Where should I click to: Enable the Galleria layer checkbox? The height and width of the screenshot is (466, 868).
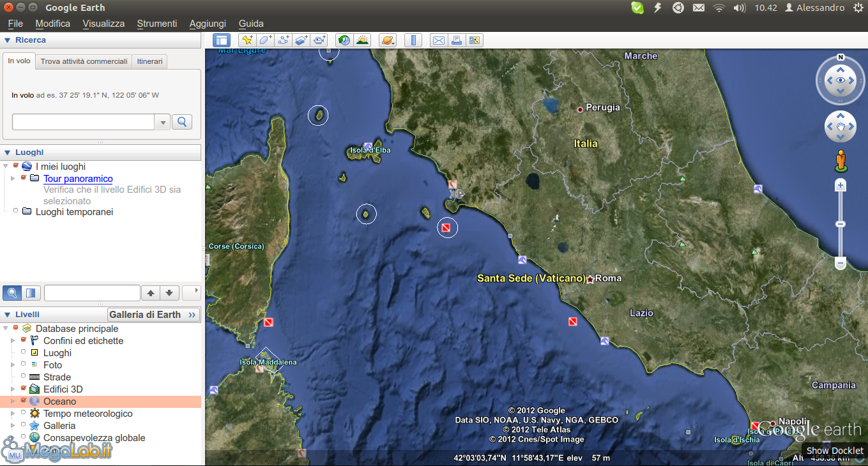pos(23,425)
